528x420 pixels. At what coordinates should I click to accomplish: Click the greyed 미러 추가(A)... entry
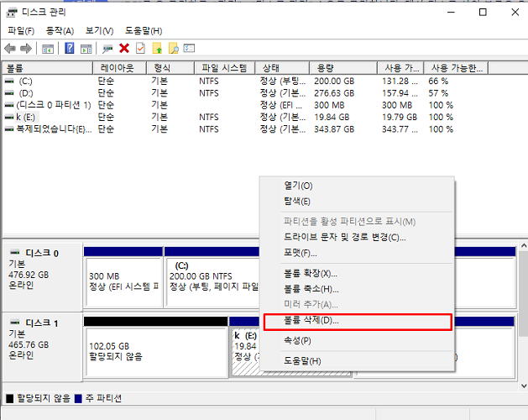pos(358,305)
